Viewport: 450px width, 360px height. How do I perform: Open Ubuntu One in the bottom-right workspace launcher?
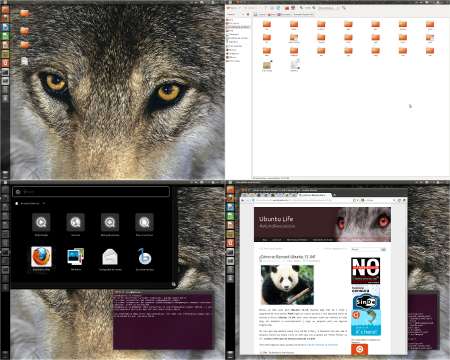coord(230,243)
